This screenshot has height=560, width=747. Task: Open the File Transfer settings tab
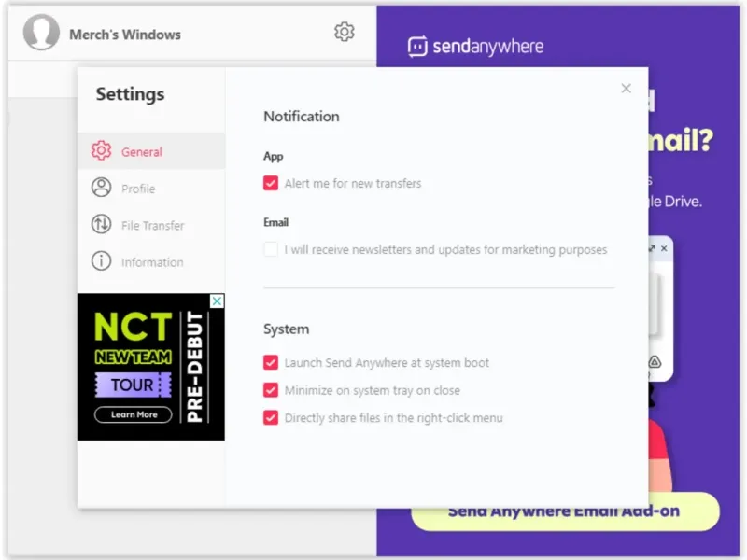point(151,225)
